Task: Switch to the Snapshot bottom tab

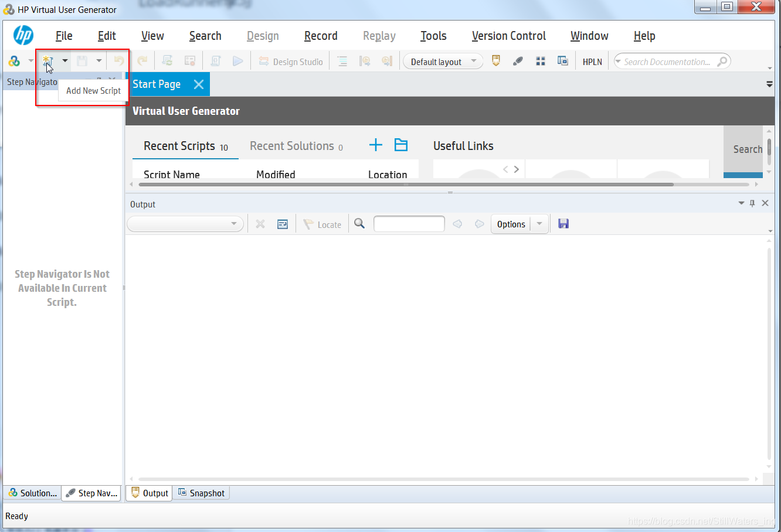Action: tap(201, 493)
